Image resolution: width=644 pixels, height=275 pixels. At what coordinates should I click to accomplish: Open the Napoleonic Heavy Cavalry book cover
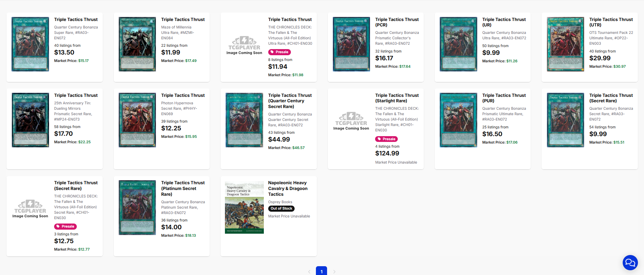point(244,207)
